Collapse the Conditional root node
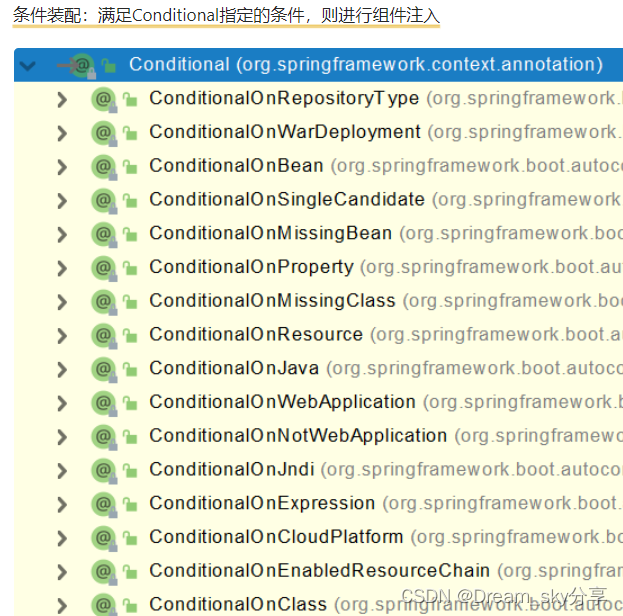 (27, 66)
